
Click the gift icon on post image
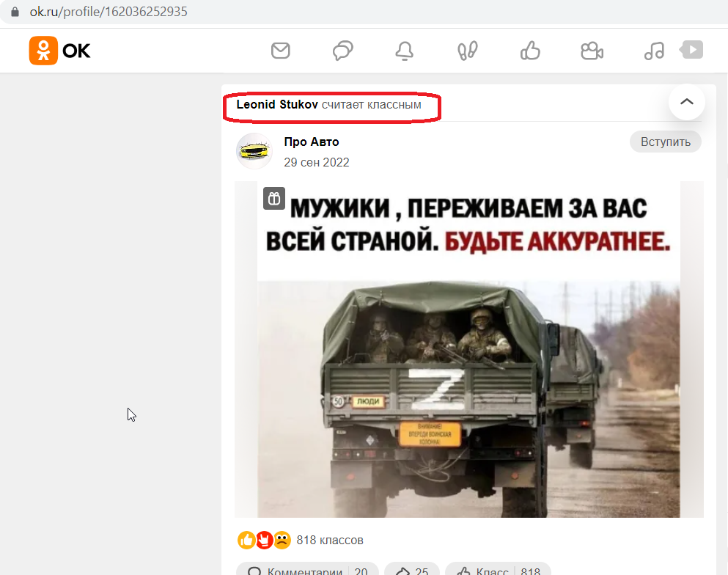[274, 198]
